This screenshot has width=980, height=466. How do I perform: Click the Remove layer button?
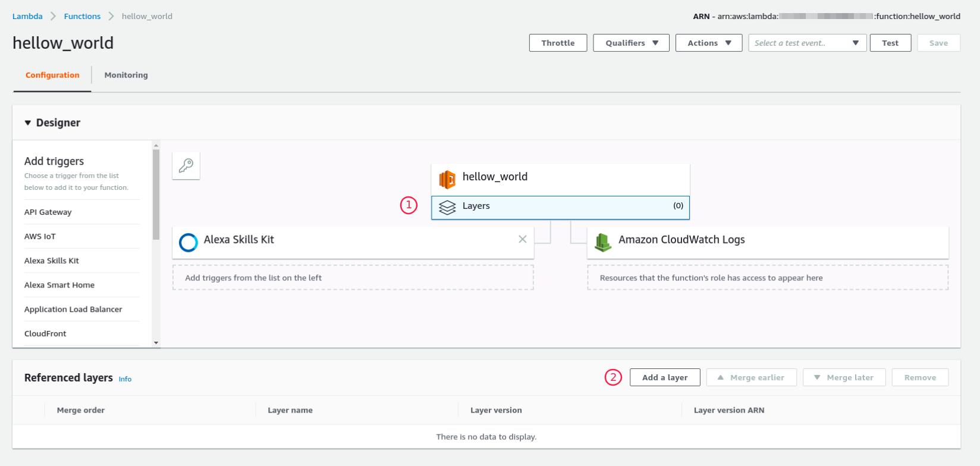pyautogui.click(x=920, y=377)
